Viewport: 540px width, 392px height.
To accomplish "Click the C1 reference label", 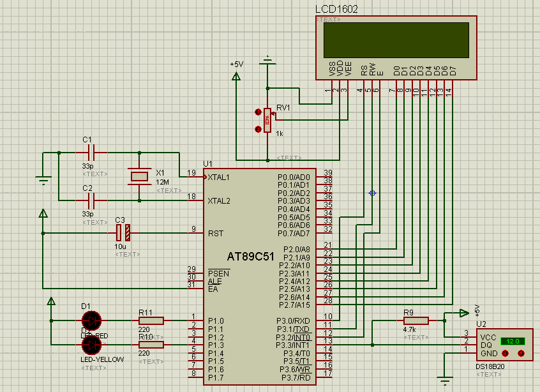I will coord(87,140).
